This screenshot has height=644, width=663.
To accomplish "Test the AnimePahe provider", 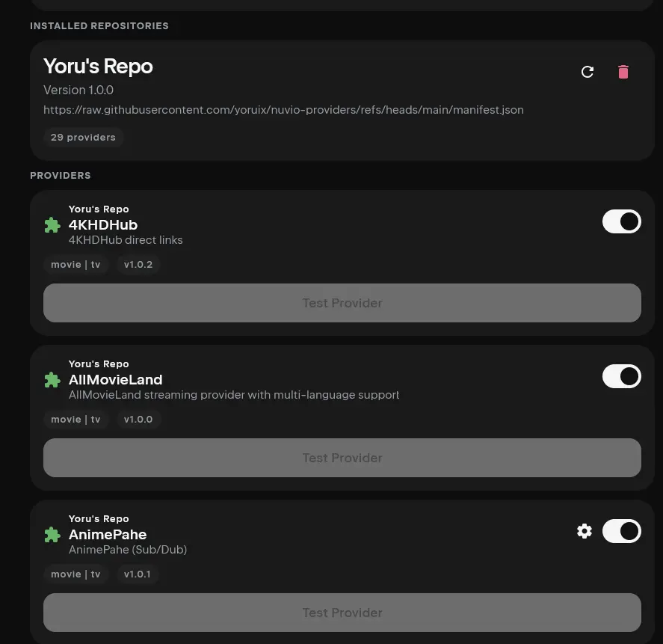I will click(342, 613).
